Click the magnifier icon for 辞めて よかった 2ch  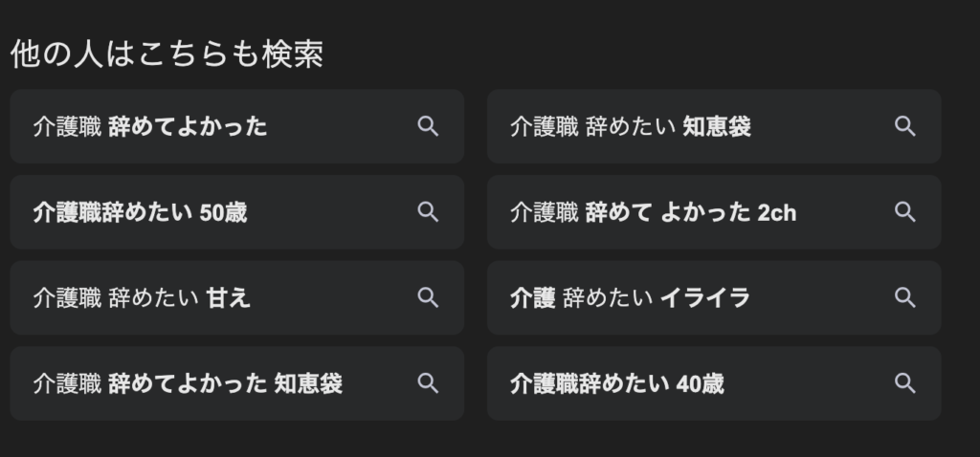[x=905, y=212]
